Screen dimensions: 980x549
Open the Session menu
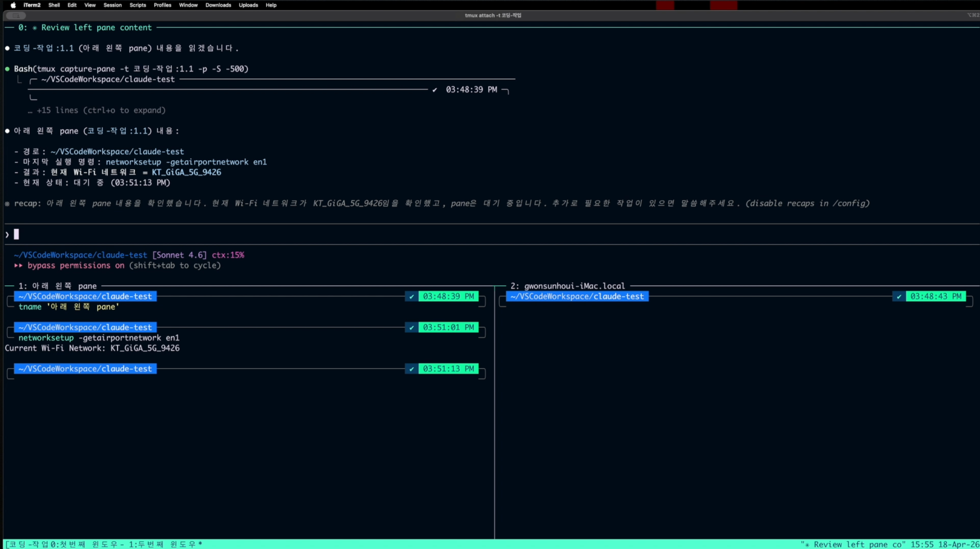pos(113,5)
